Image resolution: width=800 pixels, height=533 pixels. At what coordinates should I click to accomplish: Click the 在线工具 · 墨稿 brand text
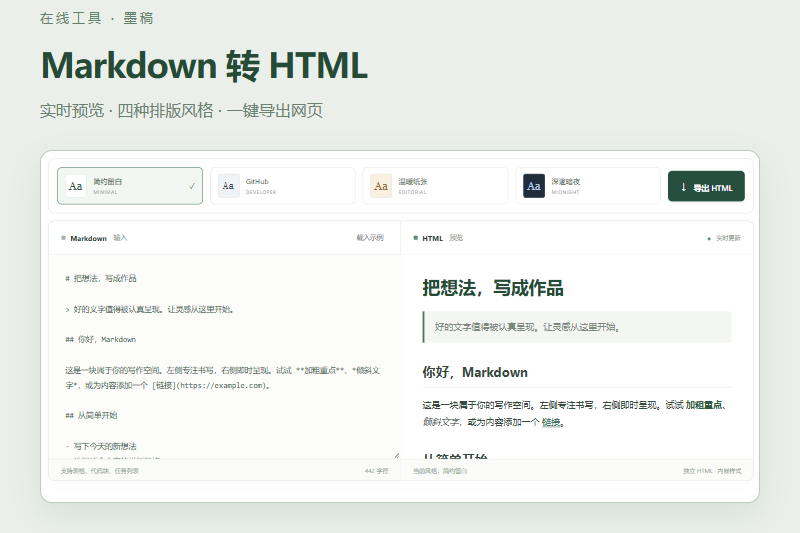click(96, 18)
